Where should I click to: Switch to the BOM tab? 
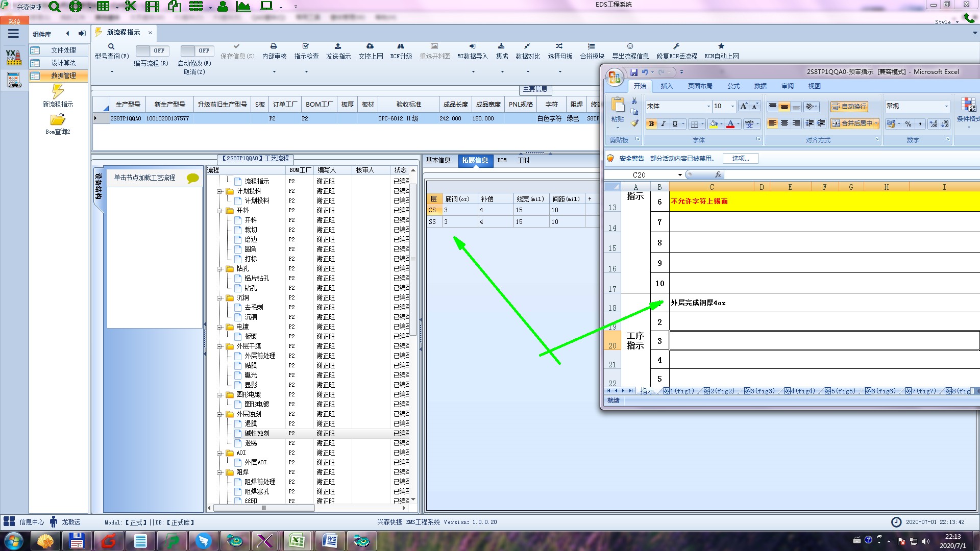point(502,161)
